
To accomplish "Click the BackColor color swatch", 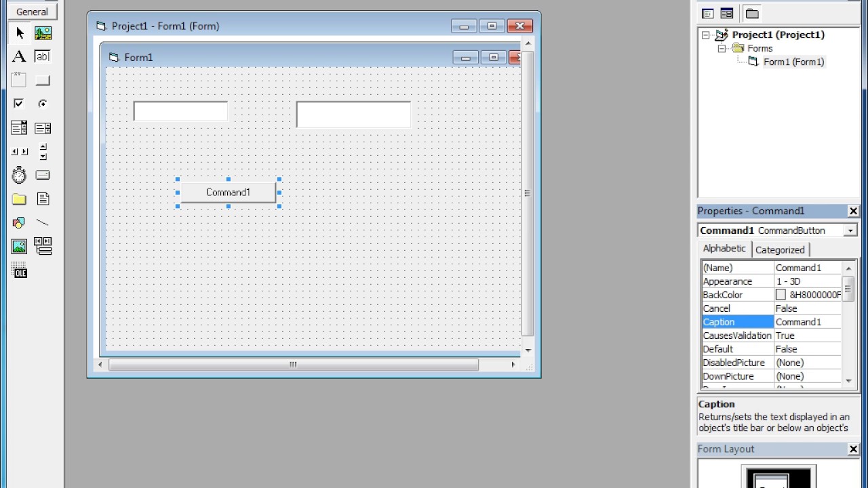I will [781, 295].
